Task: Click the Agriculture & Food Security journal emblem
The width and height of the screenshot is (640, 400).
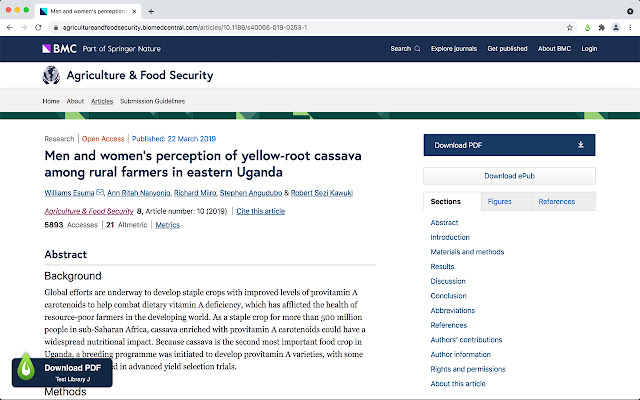Action: [x=51, y=75]
